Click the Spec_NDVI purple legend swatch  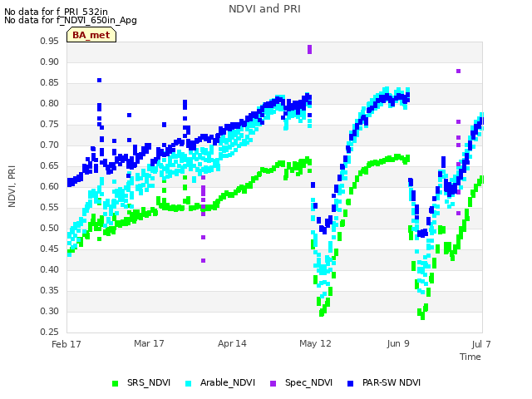pos(273,383)
